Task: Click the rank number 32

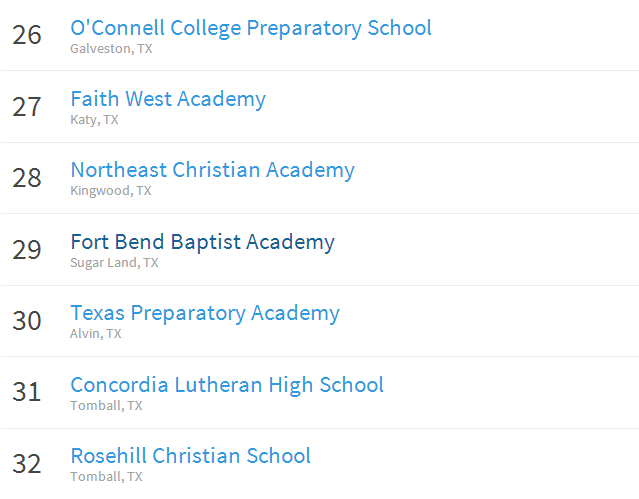Action: 27,464
